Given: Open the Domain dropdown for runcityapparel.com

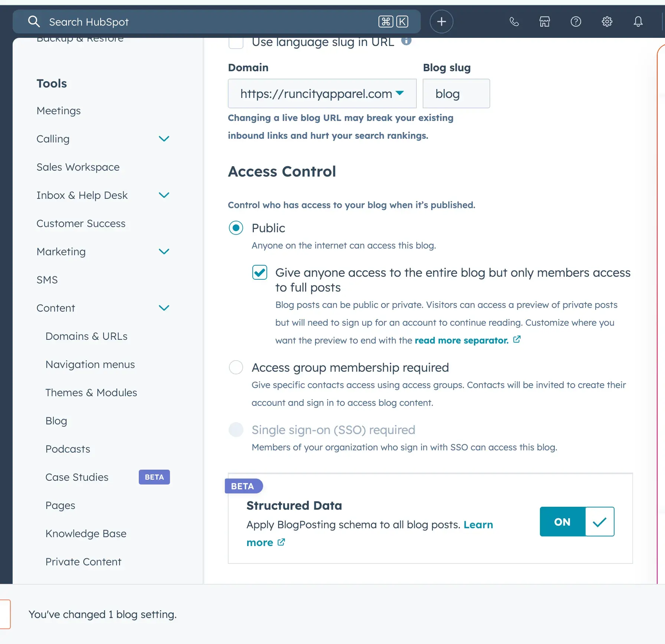Looking at the screenshot, I should [400, 93].
